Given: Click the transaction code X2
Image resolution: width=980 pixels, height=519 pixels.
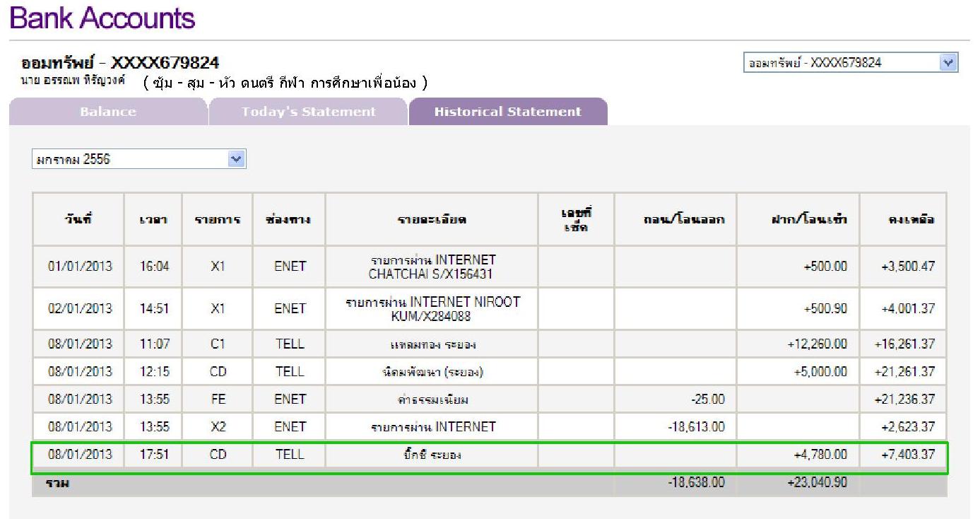Looking at the screenshot, I should [x=218, y=427].
